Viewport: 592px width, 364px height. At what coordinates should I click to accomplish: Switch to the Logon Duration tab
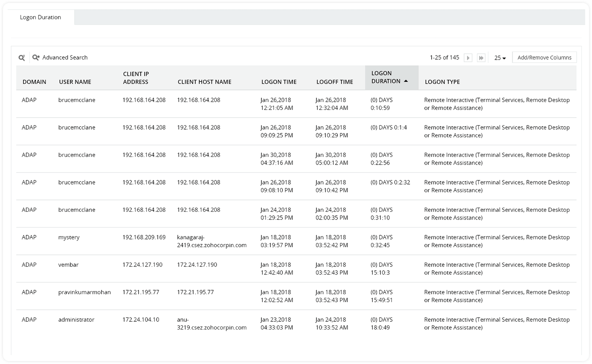click(x=40, y=17)
